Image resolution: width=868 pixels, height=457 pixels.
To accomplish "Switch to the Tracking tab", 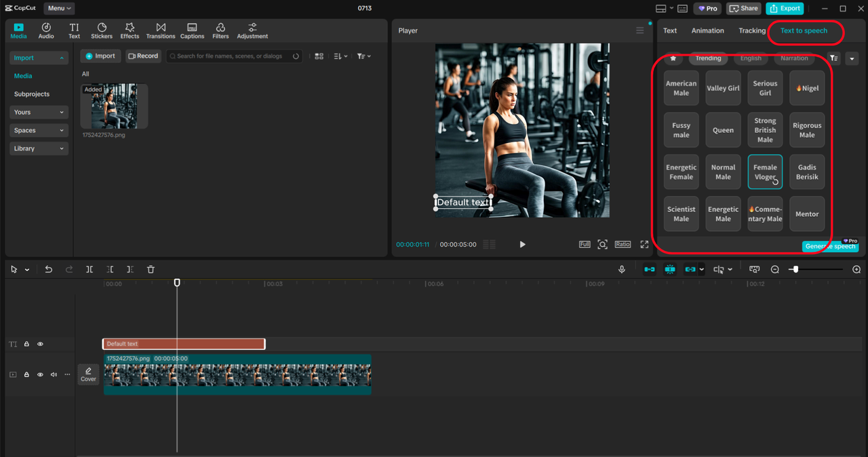I will [x=751, y=31].
